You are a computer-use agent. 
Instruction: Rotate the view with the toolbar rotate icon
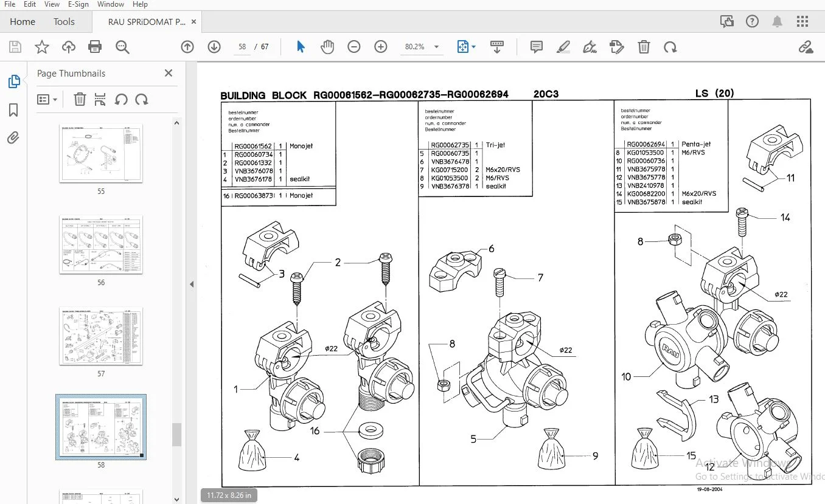(x=670, y=47)
